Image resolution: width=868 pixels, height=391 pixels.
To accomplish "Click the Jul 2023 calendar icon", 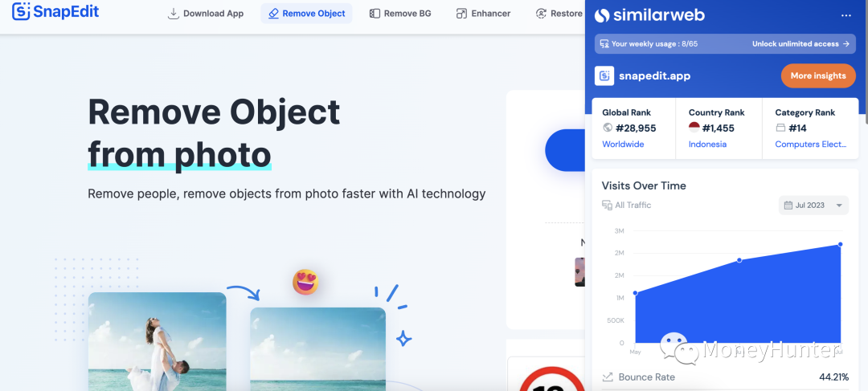I will (788, 206).
